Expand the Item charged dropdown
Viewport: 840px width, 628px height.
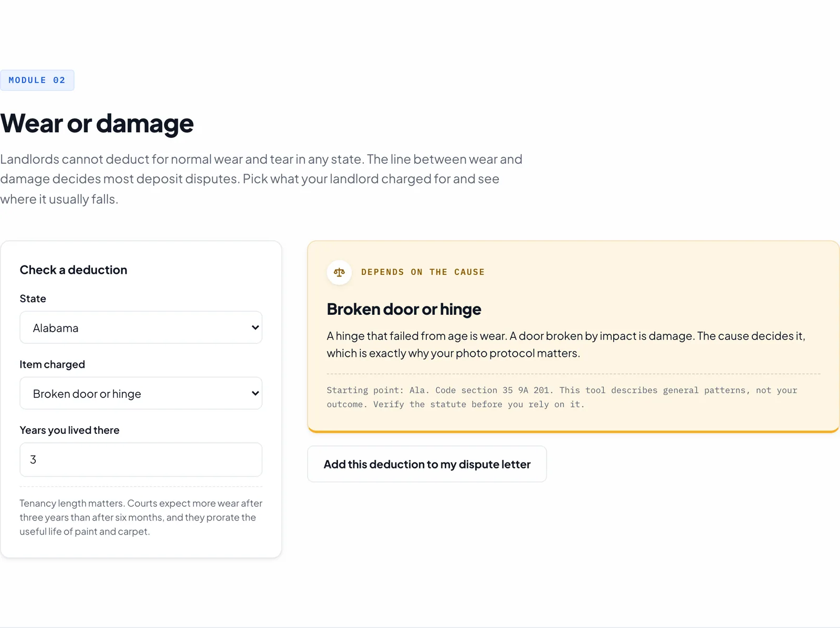click(141, 393)
